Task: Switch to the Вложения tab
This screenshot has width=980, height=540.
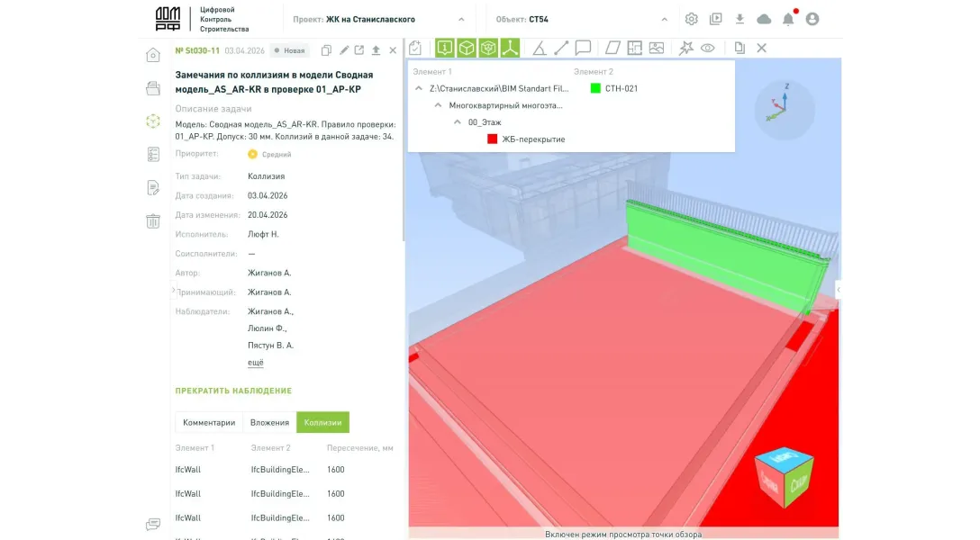Action: [269, 423]
